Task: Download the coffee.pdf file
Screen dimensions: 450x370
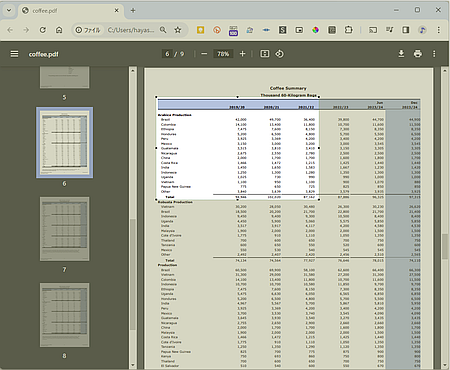Action: (x=401, y=54)
